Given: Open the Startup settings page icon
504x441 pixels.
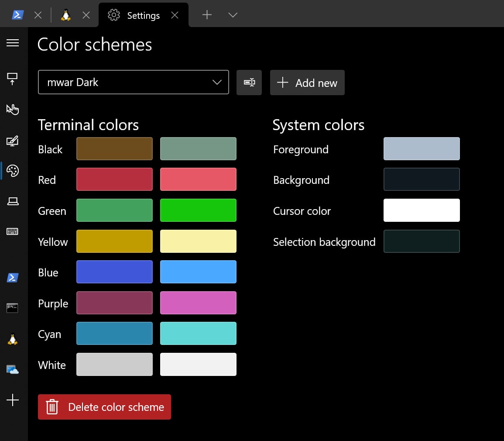Looking at the screenshot, I should coord(13,79).
